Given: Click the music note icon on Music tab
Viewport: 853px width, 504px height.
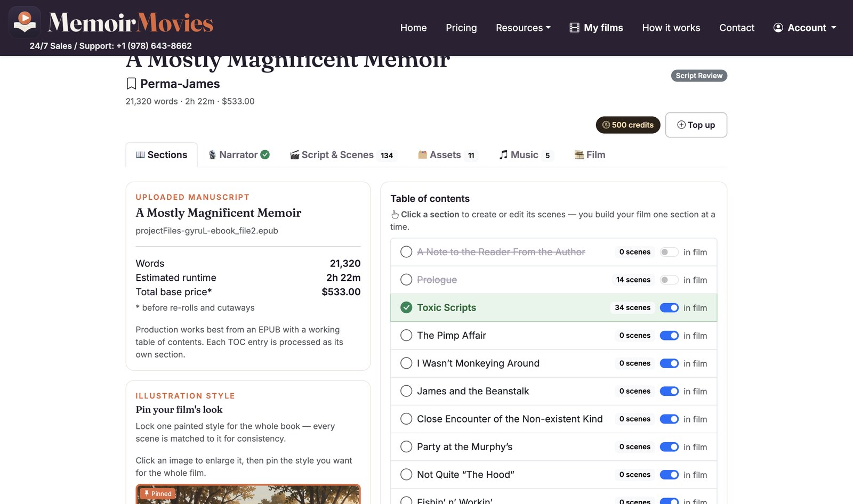Looking at the screenshot, I should coord(503,155).
